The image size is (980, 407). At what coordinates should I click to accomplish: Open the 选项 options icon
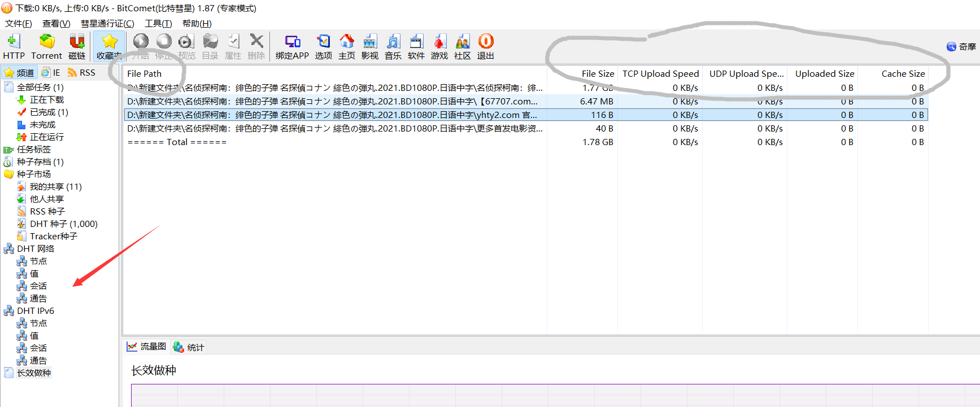click(324, 46)
